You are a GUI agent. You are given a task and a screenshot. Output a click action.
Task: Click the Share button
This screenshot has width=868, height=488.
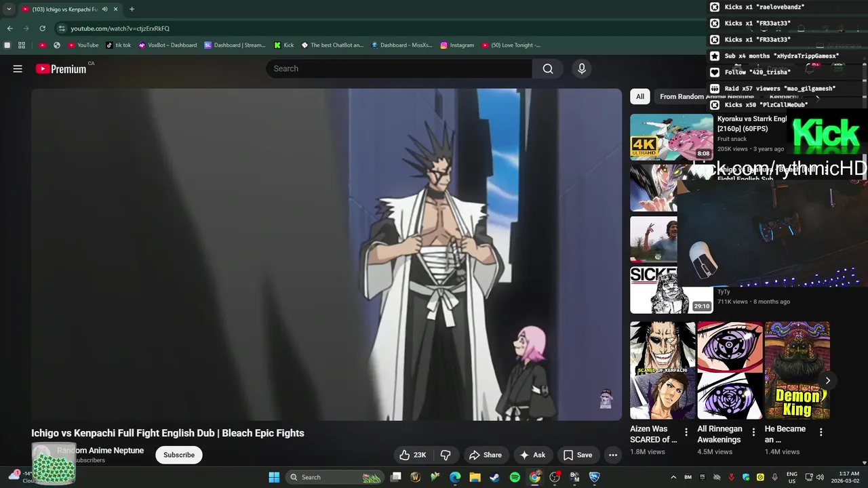[x=486, y=455]
